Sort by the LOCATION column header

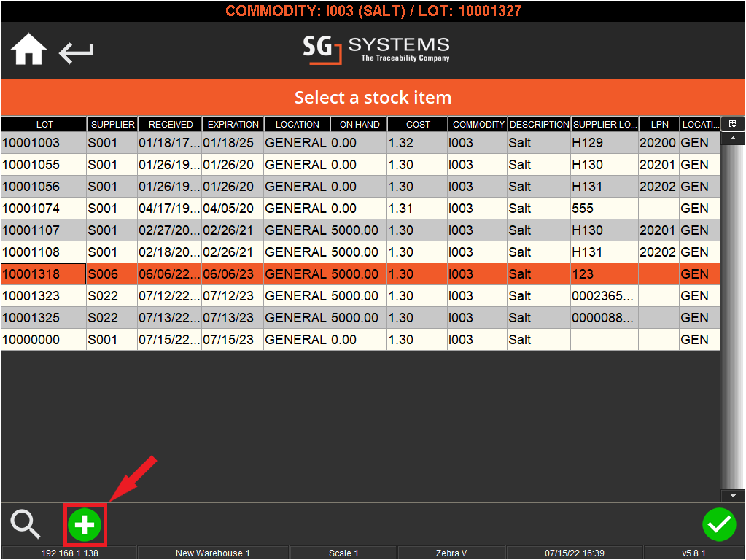click(297, 124)
